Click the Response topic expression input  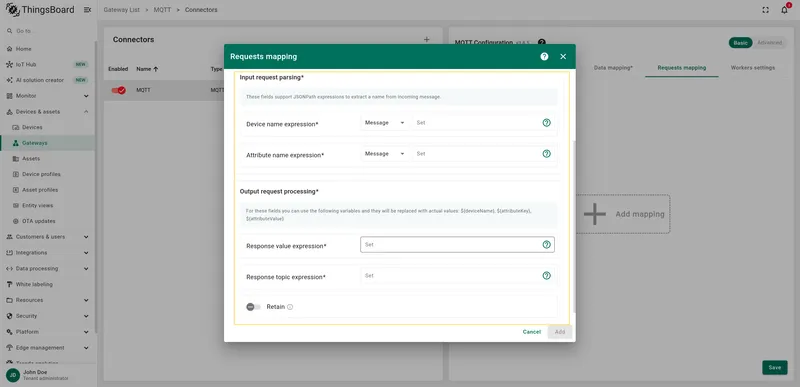tap(457, 276)
